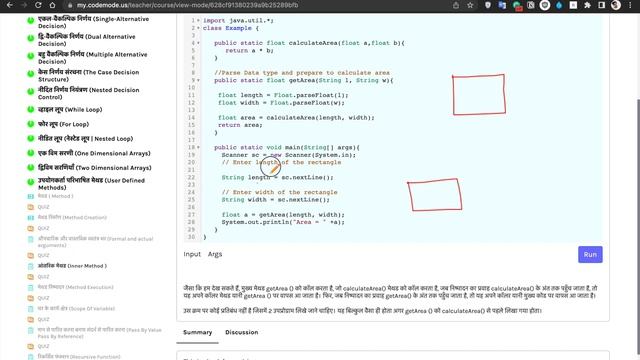Open the Method Creation lesson
Screen dimensions: 640x360
pos(72,218)
